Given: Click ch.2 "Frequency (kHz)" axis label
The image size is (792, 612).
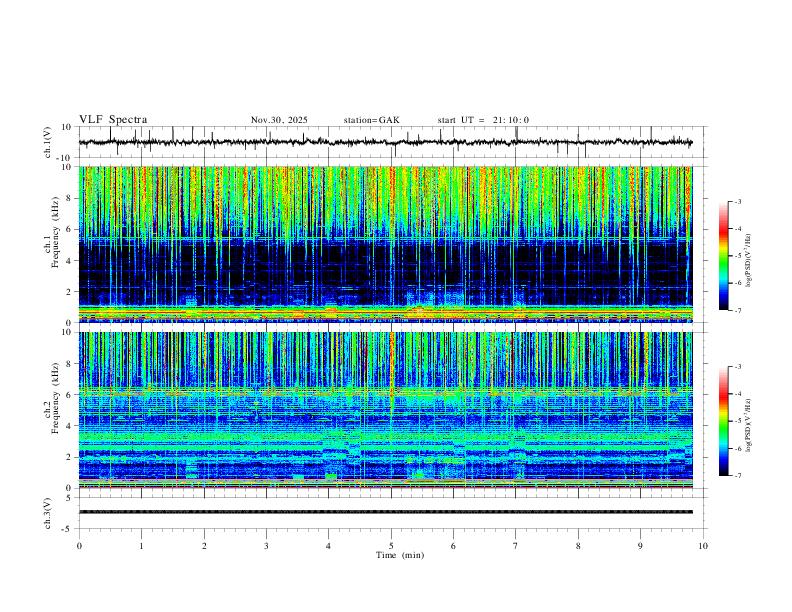Looking at the screenshot, I should 56,398.
